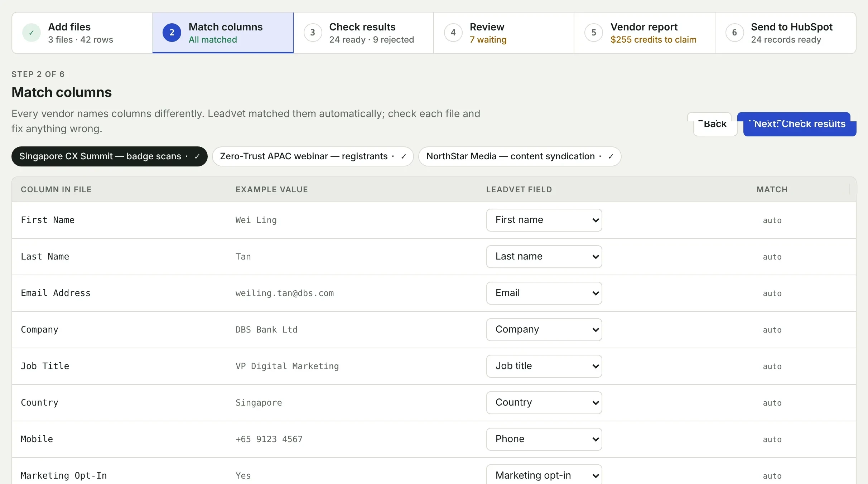The width and height of the screenshot is (868, 484).
Task: Click the 'auto' match label in the Job Title row
Action: point(772,366)
